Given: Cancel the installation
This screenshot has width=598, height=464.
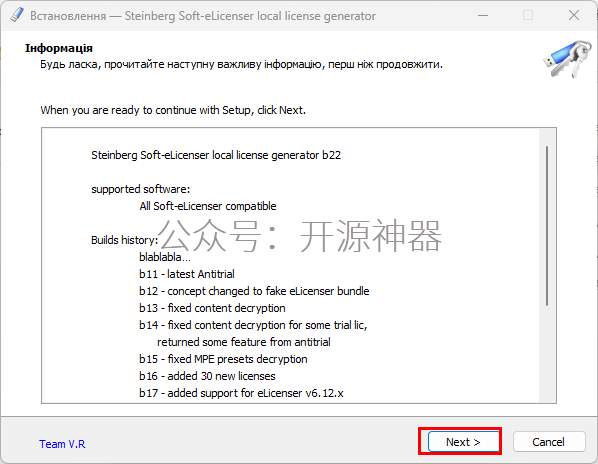Looking at the screenshot, I should click(549, 442).
